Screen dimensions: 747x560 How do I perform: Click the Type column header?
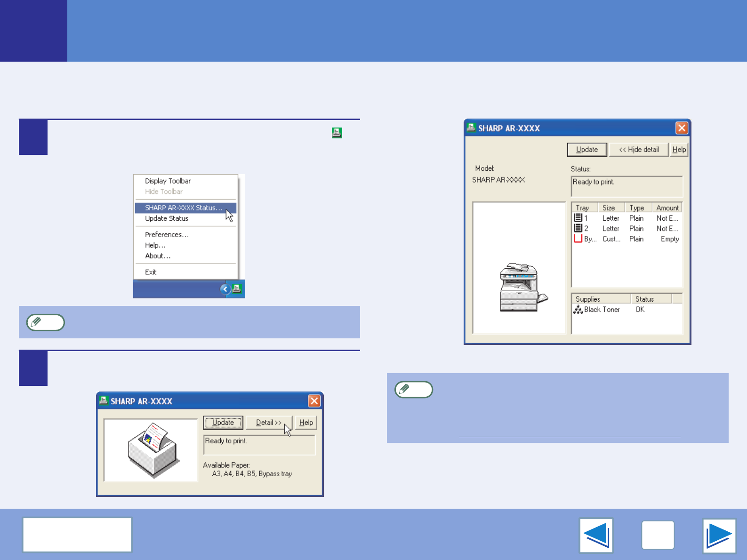pyautogui.click(x=638, y=208)
